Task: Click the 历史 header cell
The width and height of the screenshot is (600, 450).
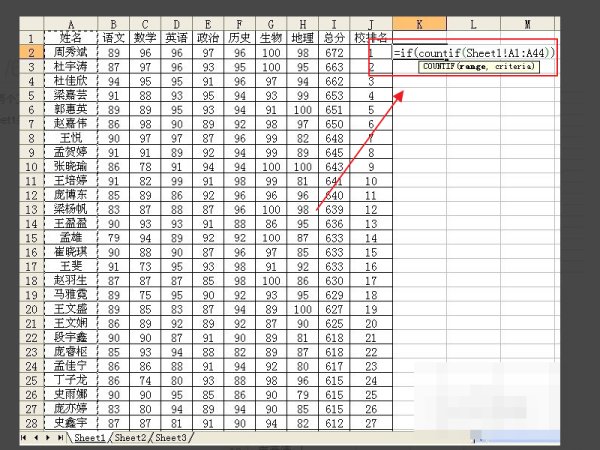Action: click(x=240, y=38)
